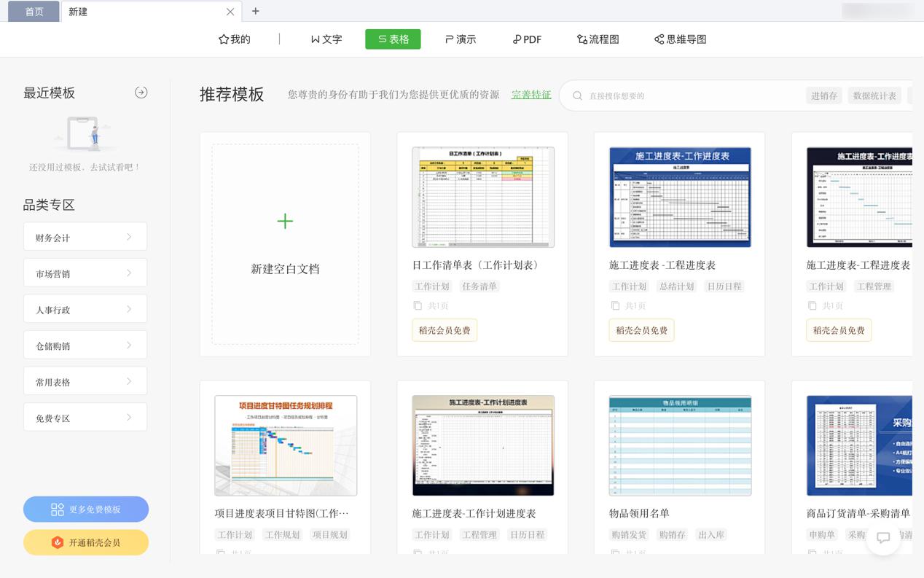Switch to 演示 presentation templates
Screen dimensions: 924x578
(461, 39)
